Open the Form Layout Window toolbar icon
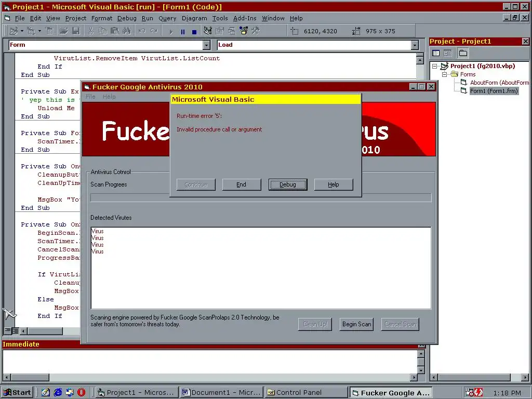532x399 pixels. (x=232, y=31)
